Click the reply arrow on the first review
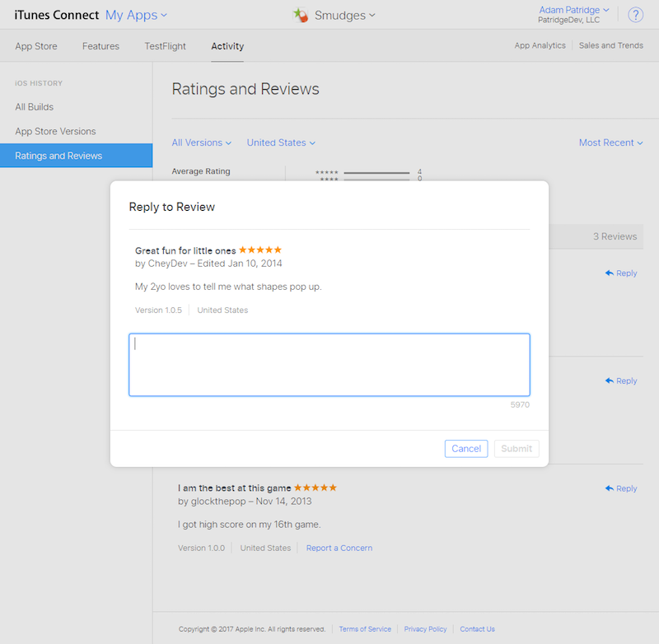Image resolution: width=659 pixels, height=644 pixels. point(610,273)
